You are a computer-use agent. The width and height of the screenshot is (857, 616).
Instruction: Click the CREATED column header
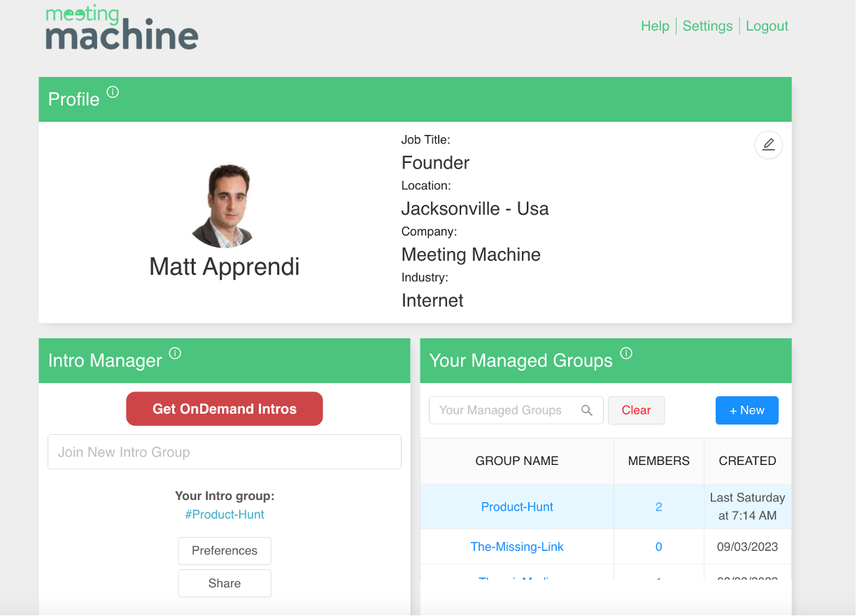747,461
